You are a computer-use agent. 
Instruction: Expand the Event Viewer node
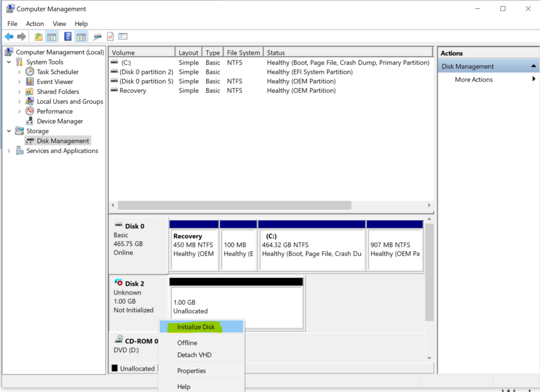[20, 82]
